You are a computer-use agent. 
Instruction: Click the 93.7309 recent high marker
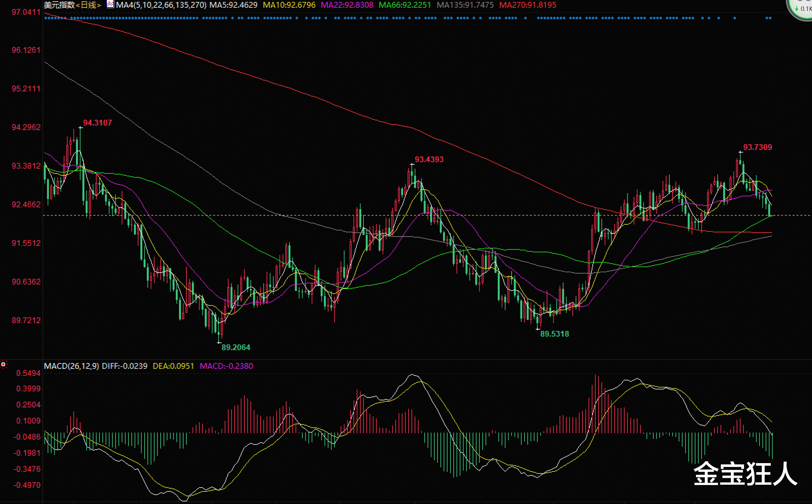point(757,147)
